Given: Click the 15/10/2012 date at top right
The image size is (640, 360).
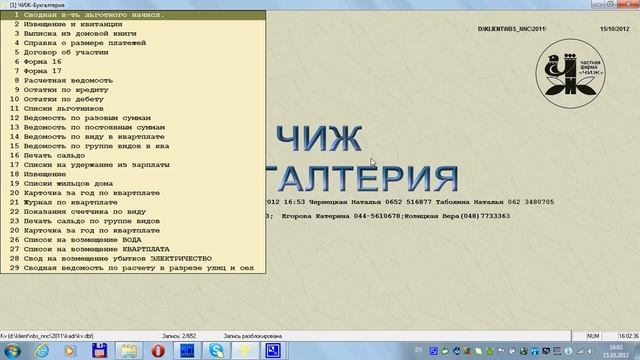Looking at the screenshot, I should (x=614, y=29).
